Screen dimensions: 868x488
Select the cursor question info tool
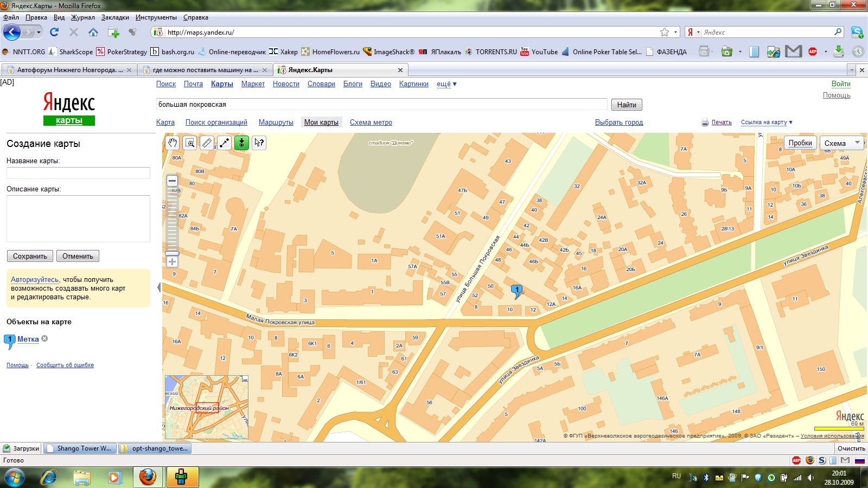tap(259, 143)
